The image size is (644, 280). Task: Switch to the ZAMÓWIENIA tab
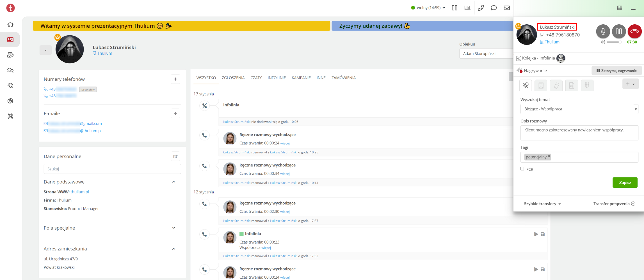point(343,78)
